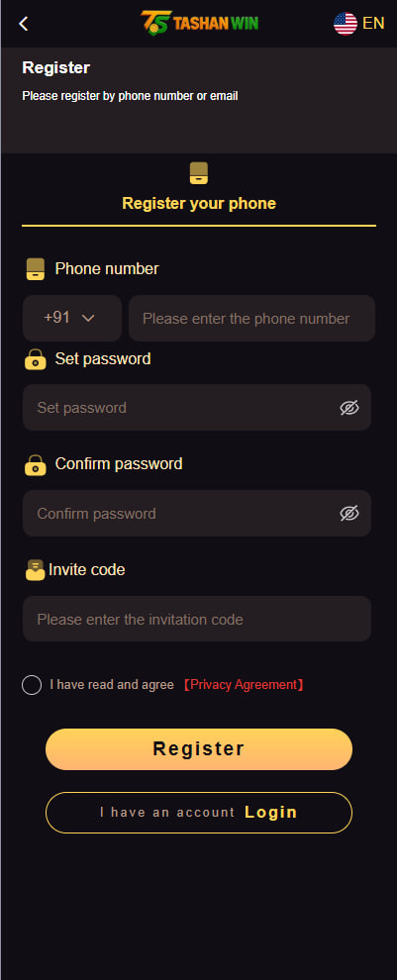
Task: Click the US flag language icon
Action: 346,24
